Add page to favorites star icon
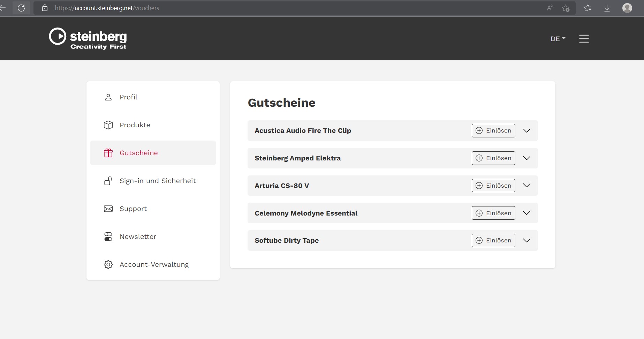 [x=566, y=8]
